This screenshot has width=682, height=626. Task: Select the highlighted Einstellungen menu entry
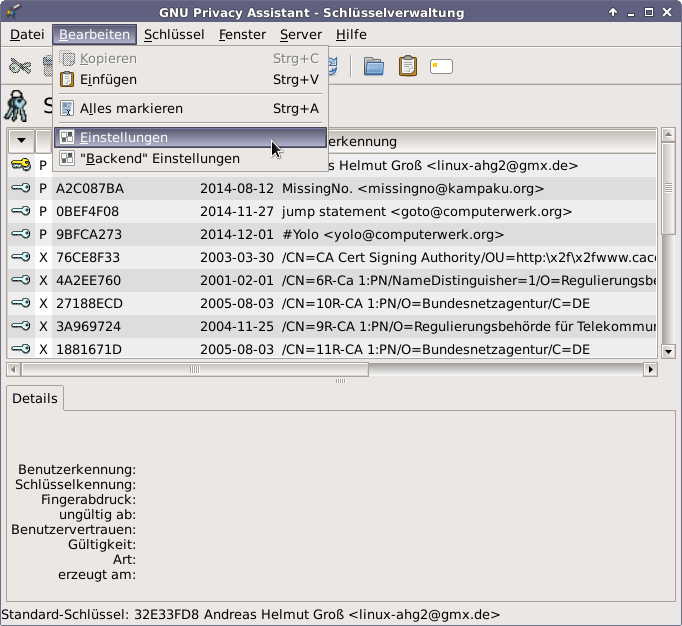pos(190,137)
